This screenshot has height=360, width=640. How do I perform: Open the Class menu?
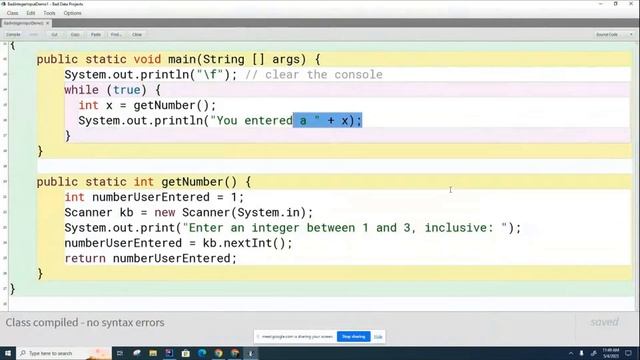12,13
